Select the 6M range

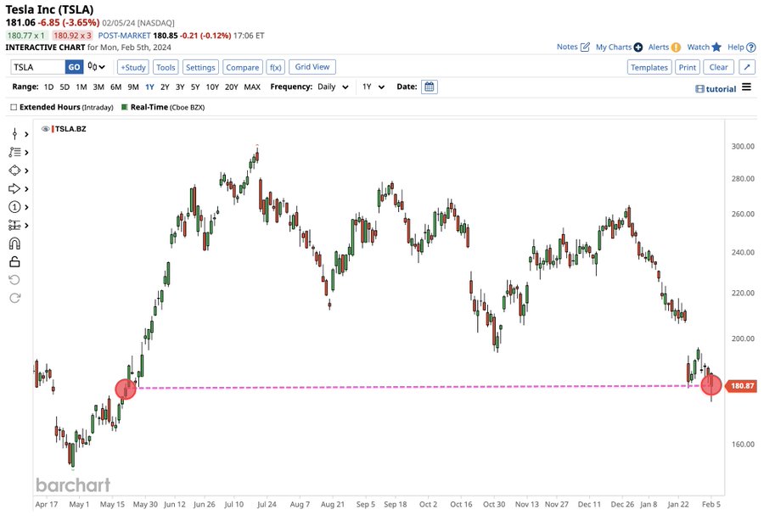pyautogui.click(x=115, y=87)
